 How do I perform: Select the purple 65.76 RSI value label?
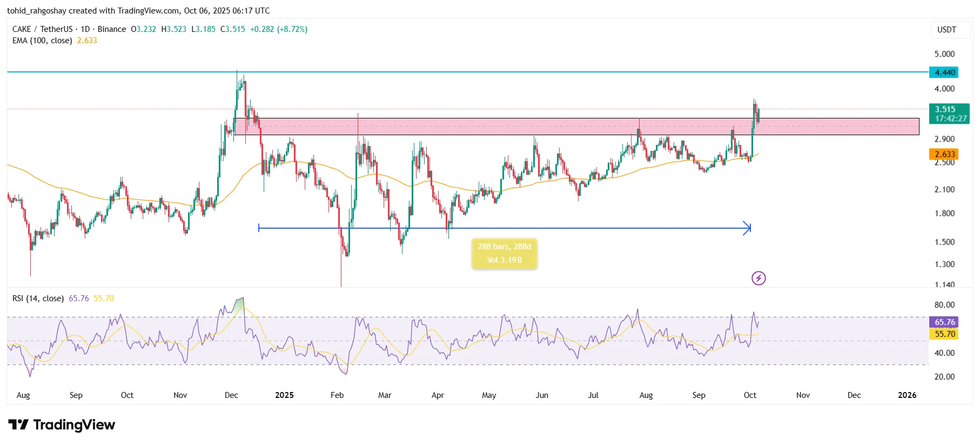click(944, 322)
